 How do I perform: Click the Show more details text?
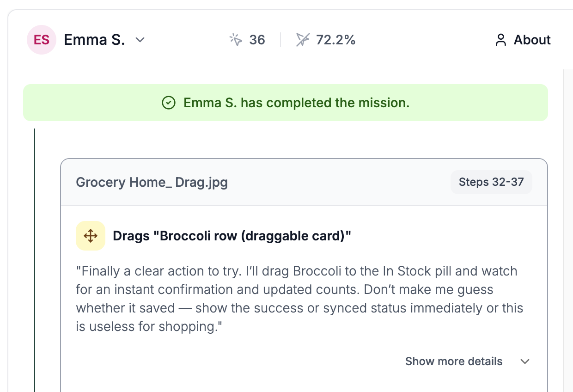point(454,361)
